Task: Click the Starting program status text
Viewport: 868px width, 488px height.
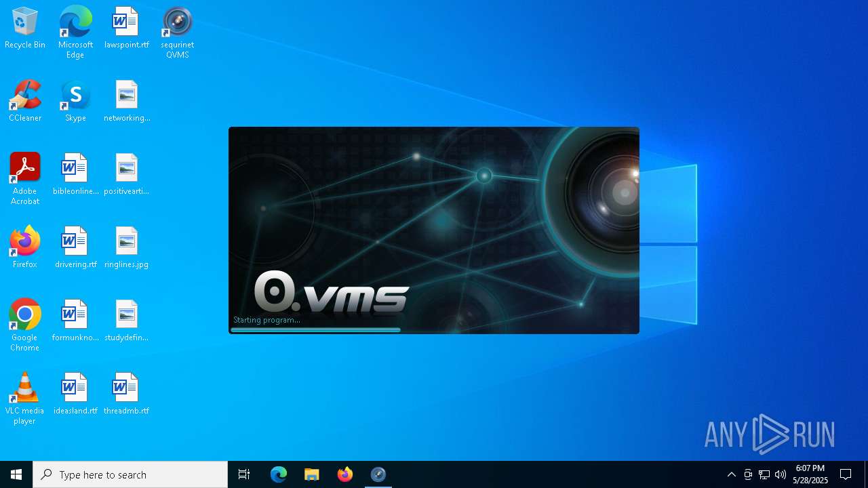Action: pyautogui.click(x=267, y=320)
